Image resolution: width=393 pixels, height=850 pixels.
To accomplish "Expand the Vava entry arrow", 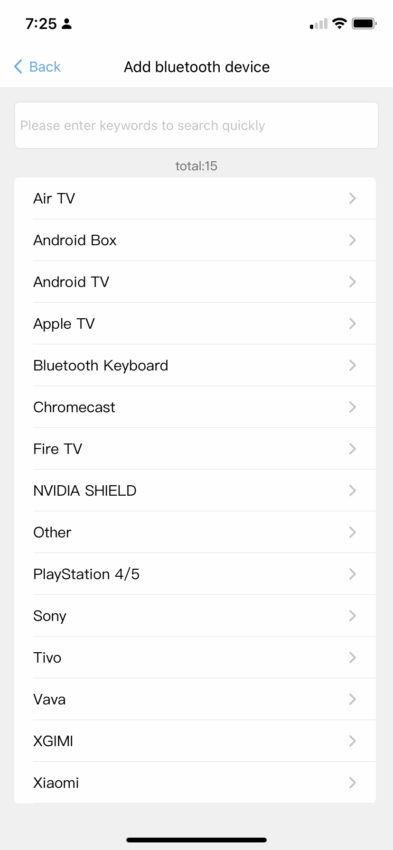I will point(352,699).
